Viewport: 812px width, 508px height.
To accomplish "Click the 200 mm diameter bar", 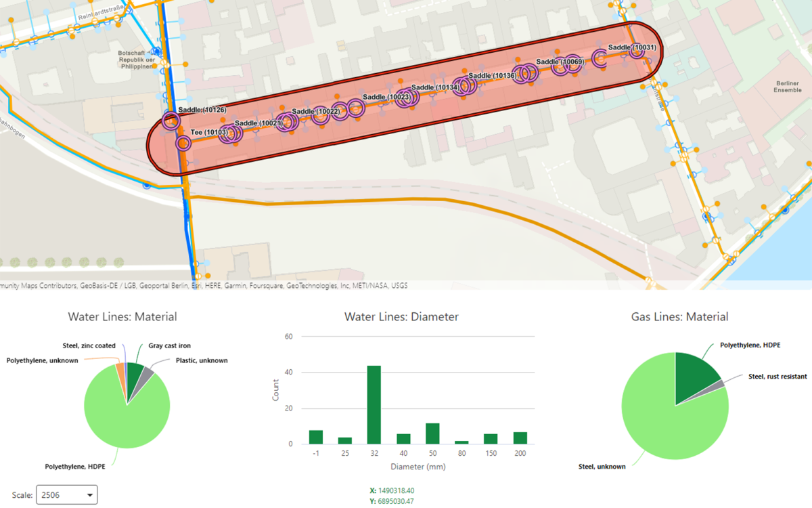I will pyautogui.click(x=520, y=438).
